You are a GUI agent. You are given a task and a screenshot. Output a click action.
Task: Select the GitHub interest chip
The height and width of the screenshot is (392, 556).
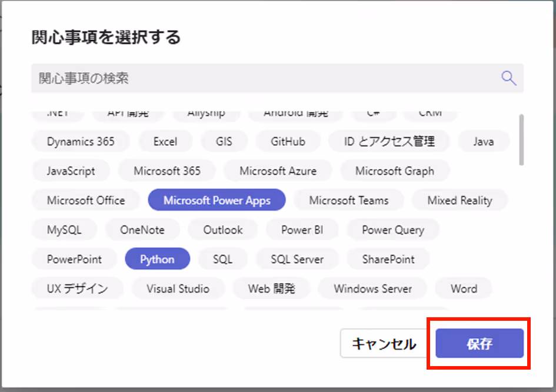[x=288, y=141]
